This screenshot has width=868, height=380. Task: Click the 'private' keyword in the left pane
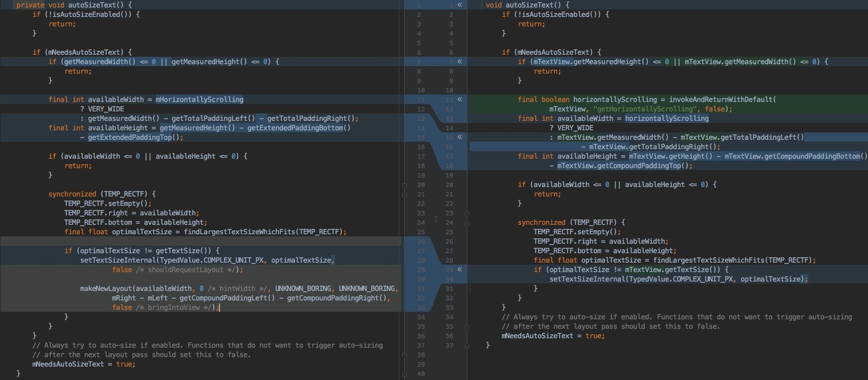(x=30, y=5)
